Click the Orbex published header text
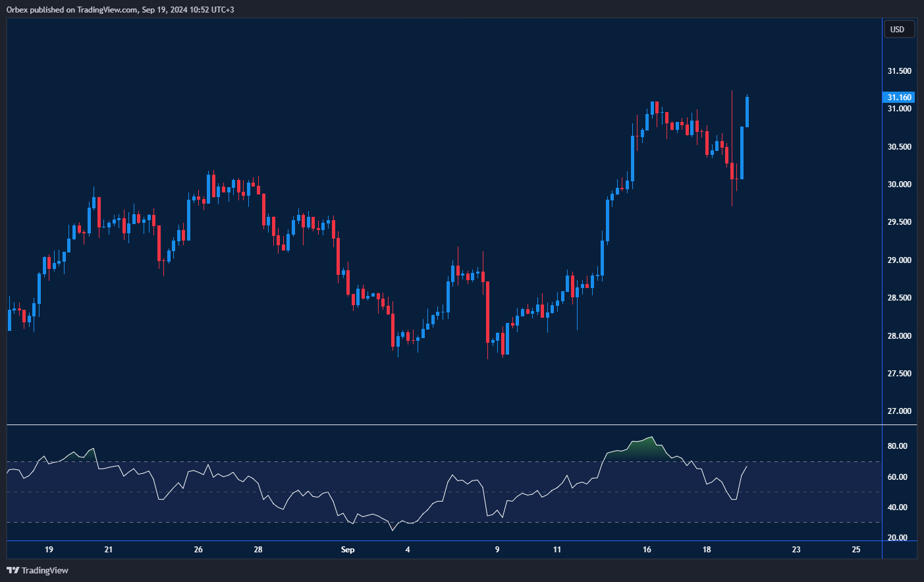 [x=120, y=9]
